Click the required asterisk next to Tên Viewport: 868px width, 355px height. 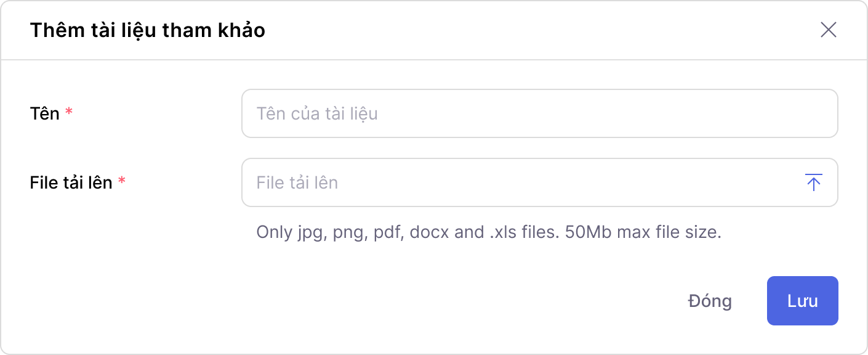tap(69, 112)
